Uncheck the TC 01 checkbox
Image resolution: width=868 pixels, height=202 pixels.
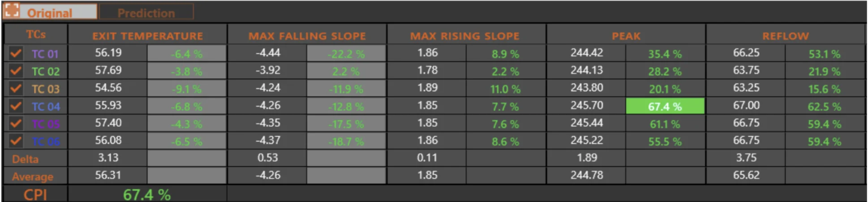pyautogui.click(x=16, y=54)
